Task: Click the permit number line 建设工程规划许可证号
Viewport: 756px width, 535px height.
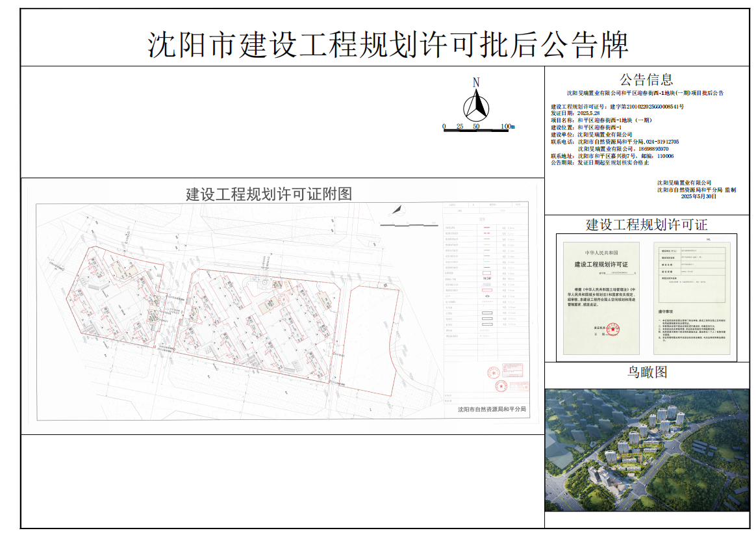Action: (x=617, y=106)
